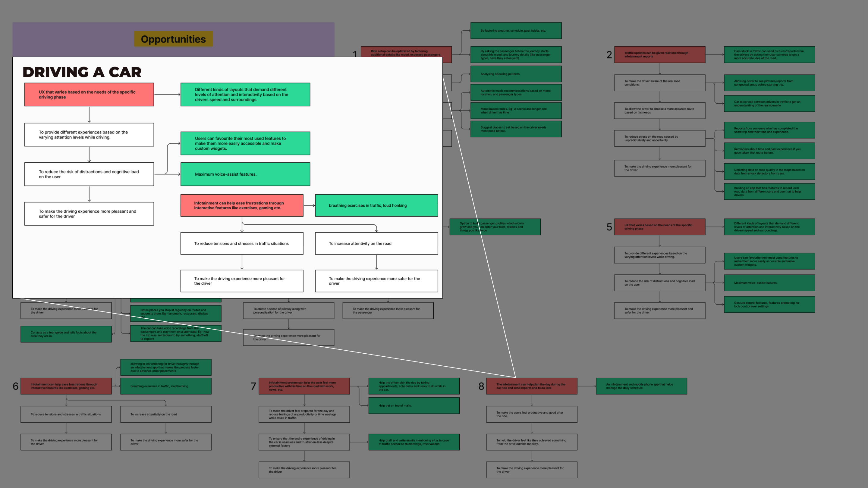Click the number 5 cluster label

[609, 228]
